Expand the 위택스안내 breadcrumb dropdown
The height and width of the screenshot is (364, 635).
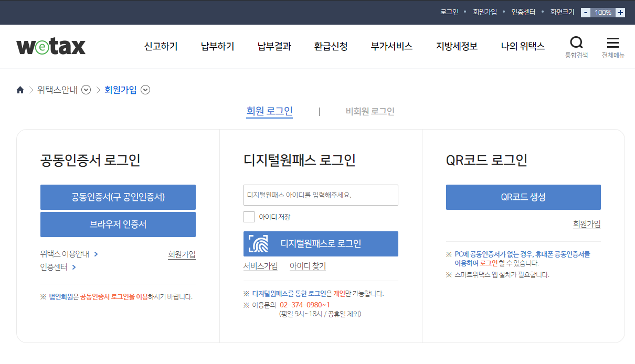click(86, 90)
